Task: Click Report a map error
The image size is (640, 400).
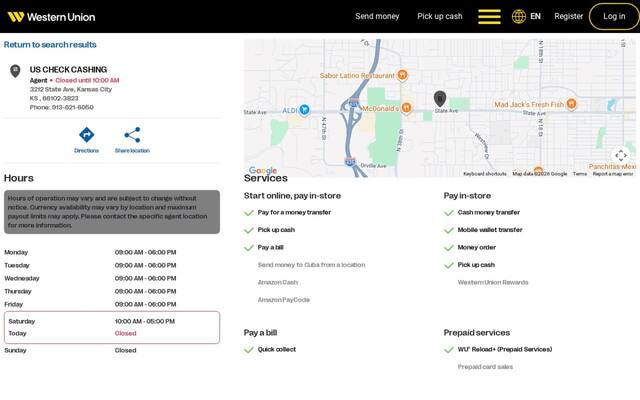Action: pos(613,174)
